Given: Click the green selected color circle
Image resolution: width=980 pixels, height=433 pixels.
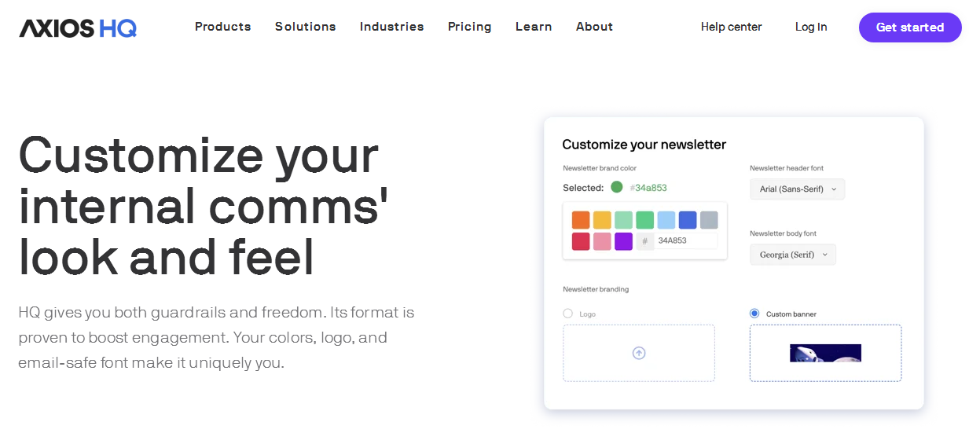Looking at the screenshot, I should coord(617,187).
